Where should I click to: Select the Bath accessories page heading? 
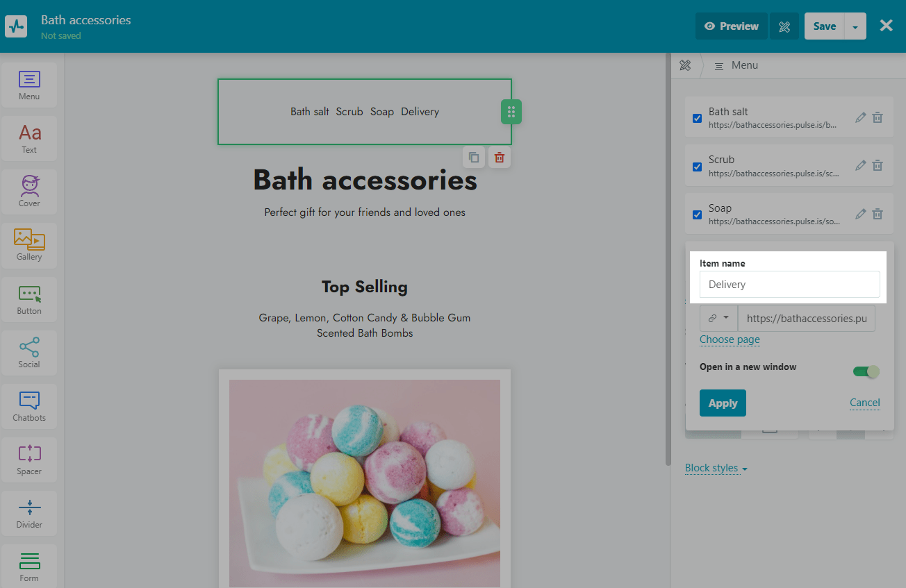(x=365, y=180)
